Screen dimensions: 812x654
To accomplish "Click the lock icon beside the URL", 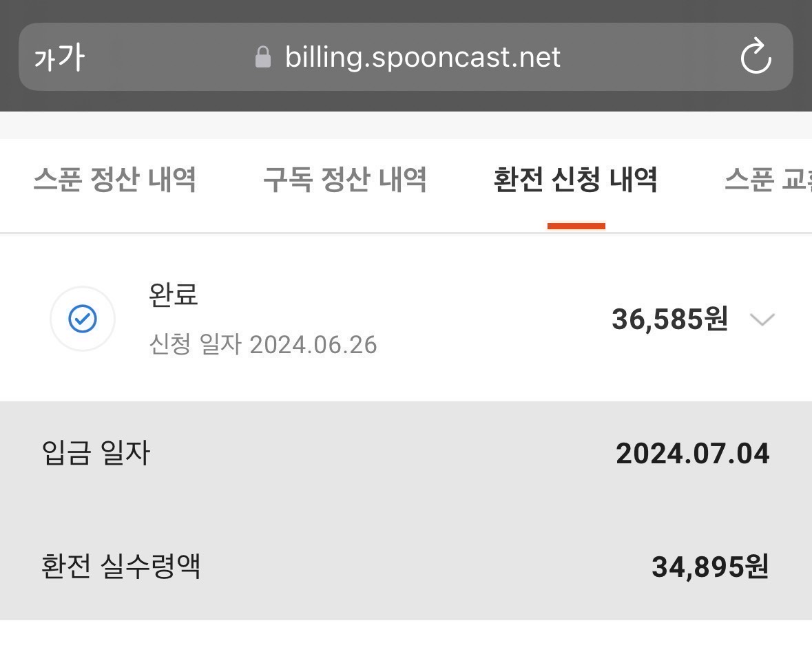I will (263, 57).
